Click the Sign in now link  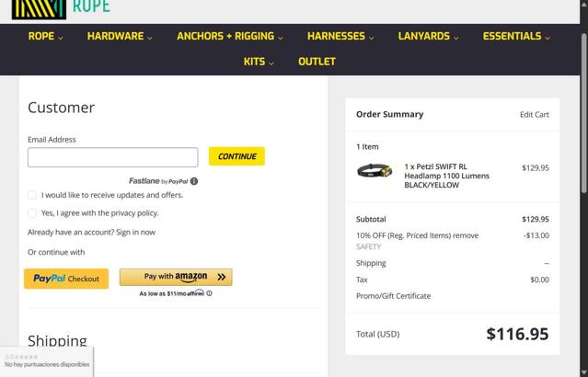tap(135, 233)
